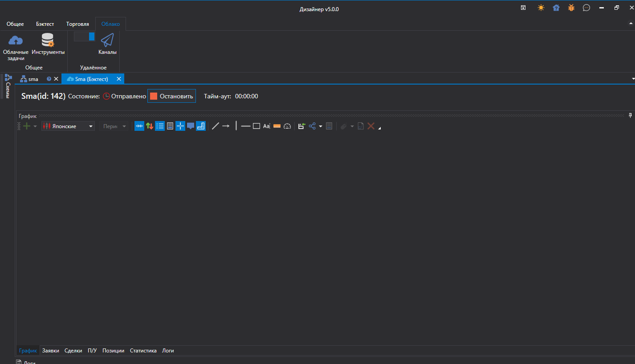This screenshot has width=635, height=364.
Task: Select the vertical line drawing tool
Action: tap(236, 126)
